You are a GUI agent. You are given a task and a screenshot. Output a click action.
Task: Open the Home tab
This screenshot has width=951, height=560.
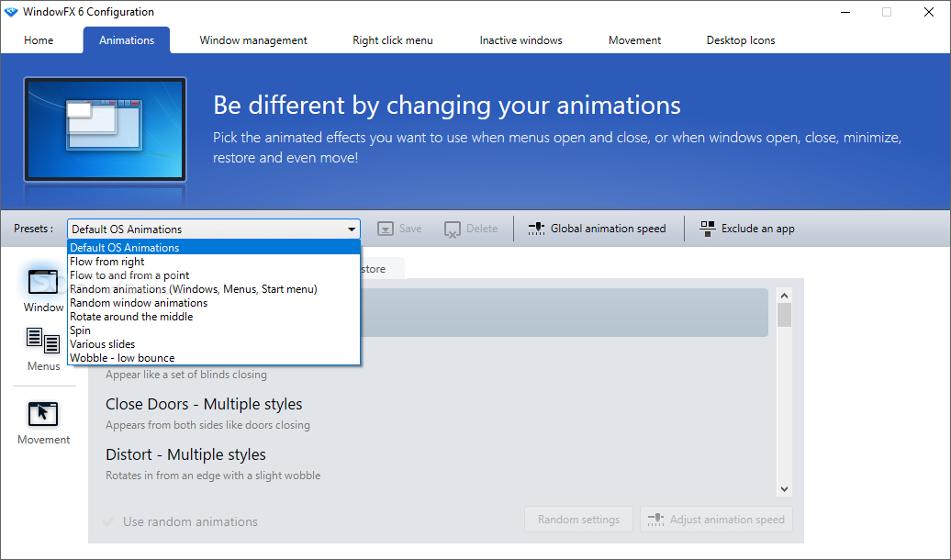(39, 40)
